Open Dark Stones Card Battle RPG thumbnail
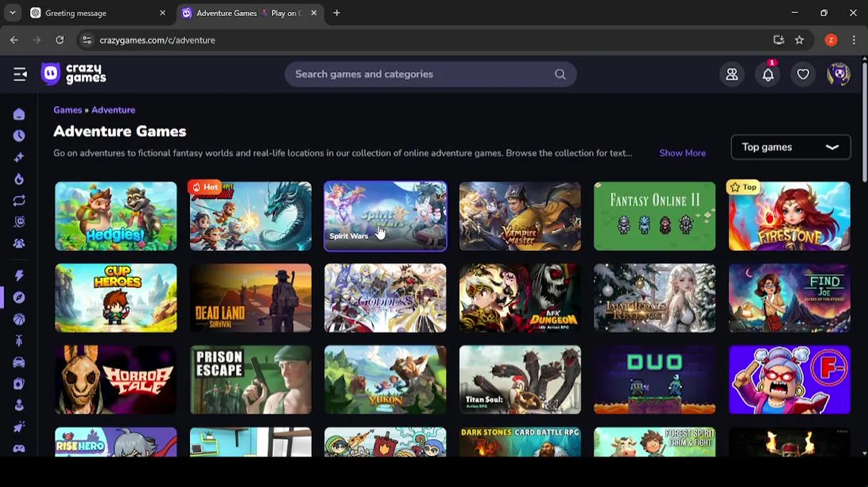Viewport: 868px width, 487px height. tap(520, 442)
